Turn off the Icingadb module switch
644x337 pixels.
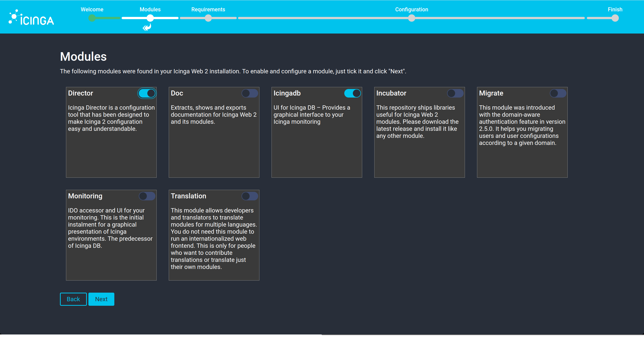(x=352, y=93)
